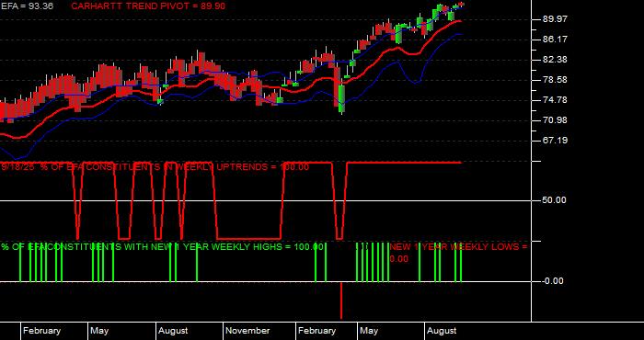Click the red downward new-lows spike
This screenshot has height=340, width=644.
tap(341, 300)
